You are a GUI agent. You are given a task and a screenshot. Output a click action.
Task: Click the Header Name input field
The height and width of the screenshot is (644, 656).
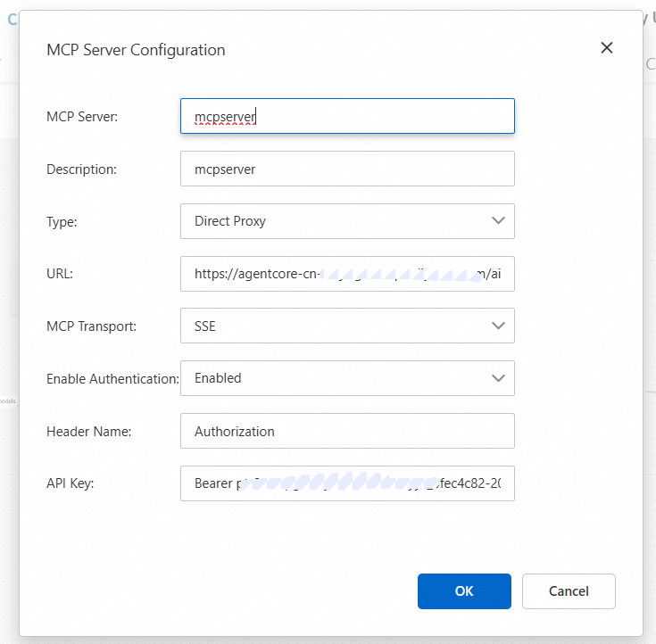[x=347, y=431]
